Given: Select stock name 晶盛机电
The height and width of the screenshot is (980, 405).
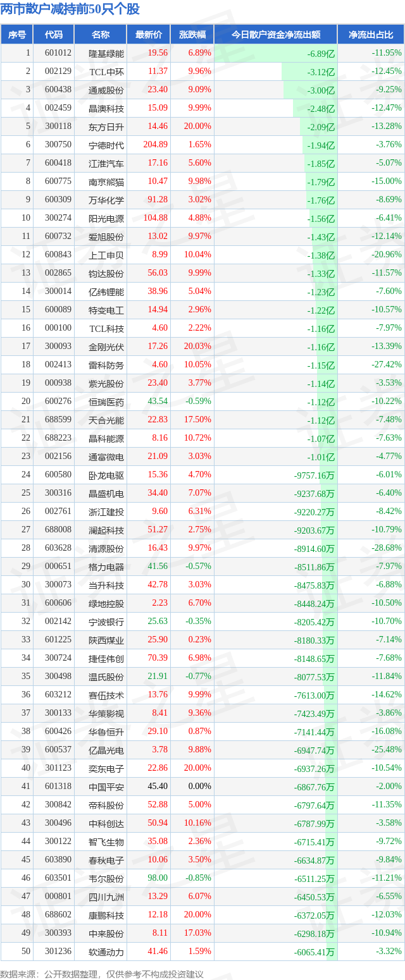Looking at the screenshot, I should pyautogui.click(x=106, y=494).
